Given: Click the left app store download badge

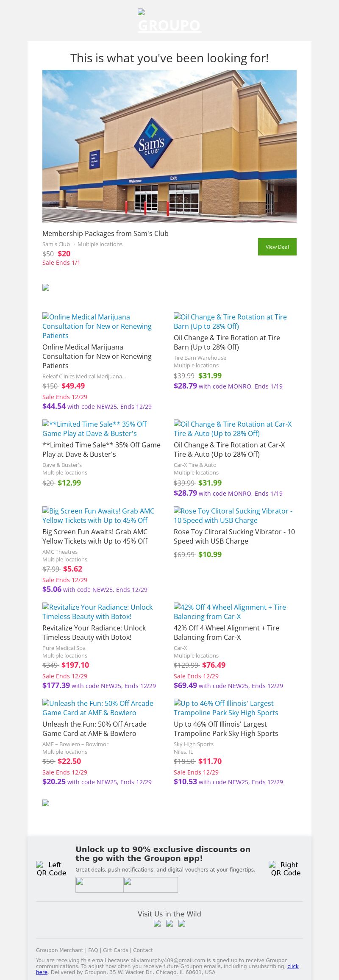Looking at the screenshot, I should (x=99, y=885).
